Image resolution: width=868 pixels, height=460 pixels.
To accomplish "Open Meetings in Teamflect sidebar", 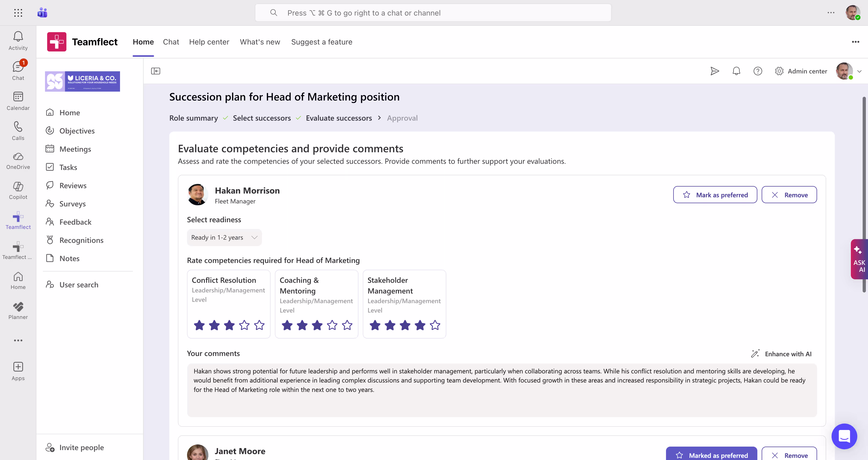I will pos(68,149).
